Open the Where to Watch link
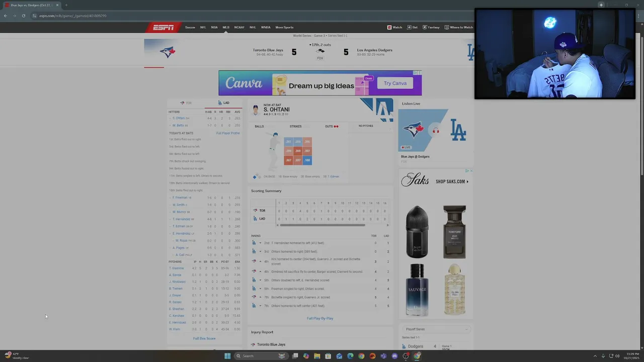Screen dimensions: 644x362 click(459, 27)
